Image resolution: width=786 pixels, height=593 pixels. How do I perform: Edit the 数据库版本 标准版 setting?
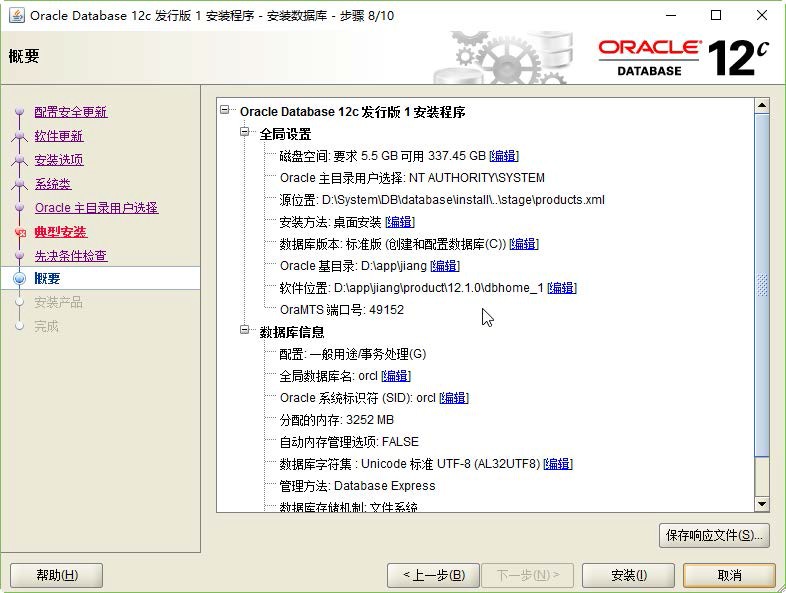tap(524, 244)
